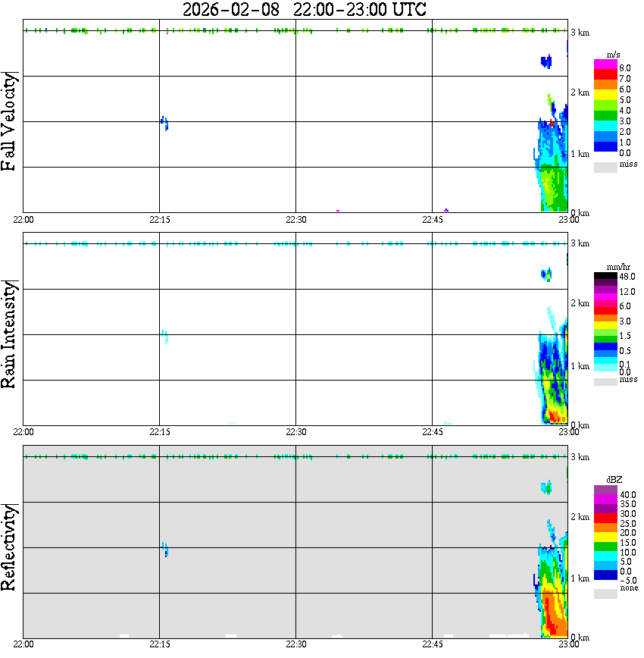Click the 3 km label on the Fall Velocity panel
644x658 pixels.
pyautogui.click(x=580, y=33)
